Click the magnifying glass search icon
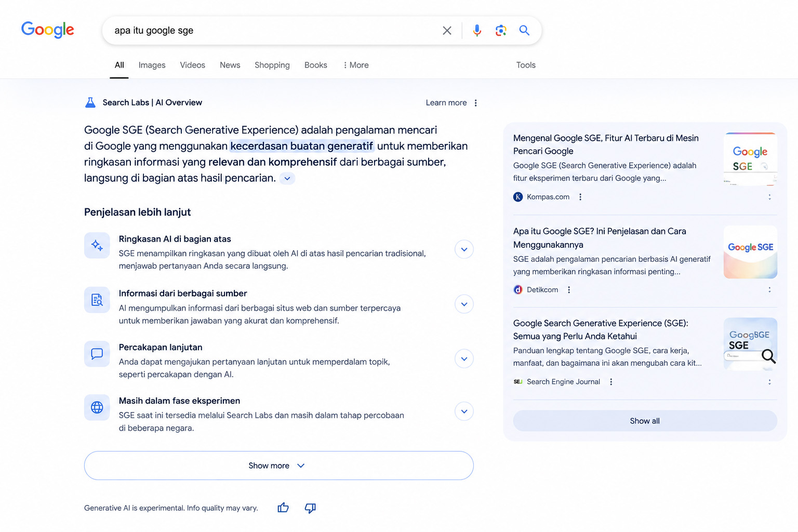798x532 pixels. pyautogui.click(x=525, y=31)
